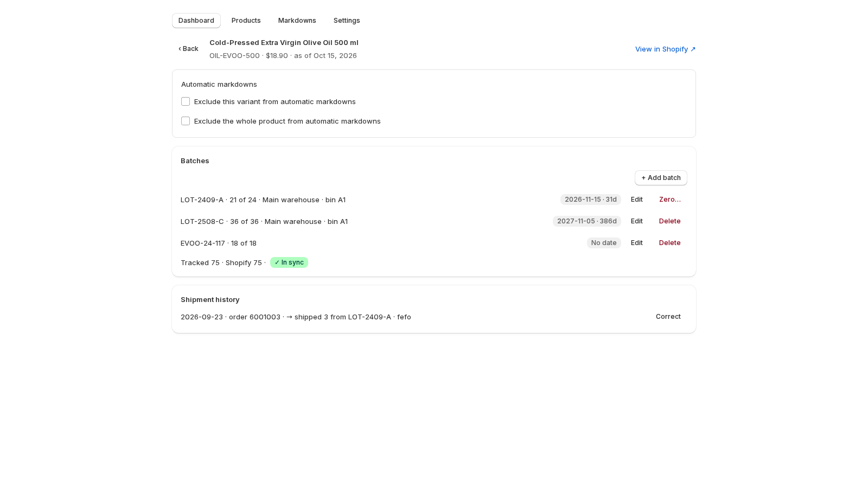Click the 2026-11-15 · 31d expiry badge
This screenshot has width=868, height=488.
pos(591,200)
